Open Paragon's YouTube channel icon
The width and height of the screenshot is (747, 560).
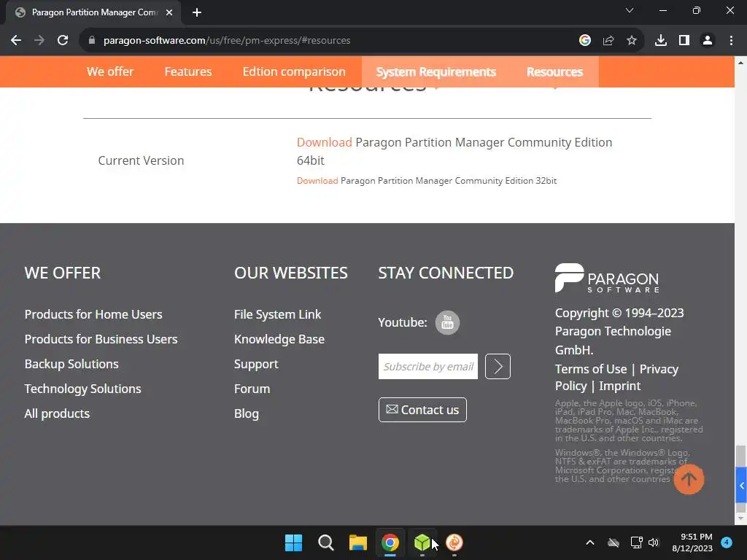[447, 322]
